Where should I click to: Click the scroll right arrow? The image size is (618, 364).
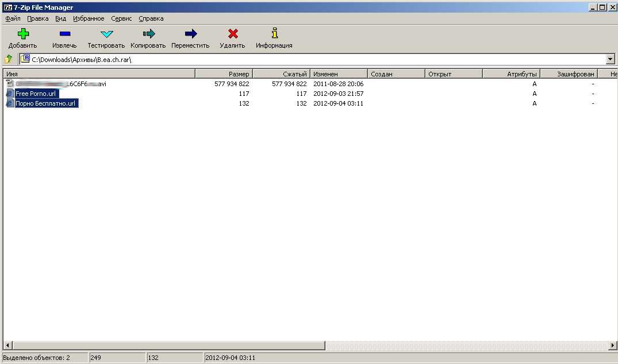[x=612, y=346]
